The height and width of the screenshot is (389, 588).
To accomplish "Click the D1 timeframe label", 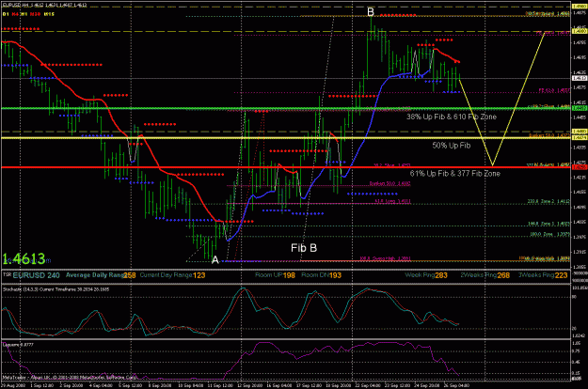I will 6,14.
